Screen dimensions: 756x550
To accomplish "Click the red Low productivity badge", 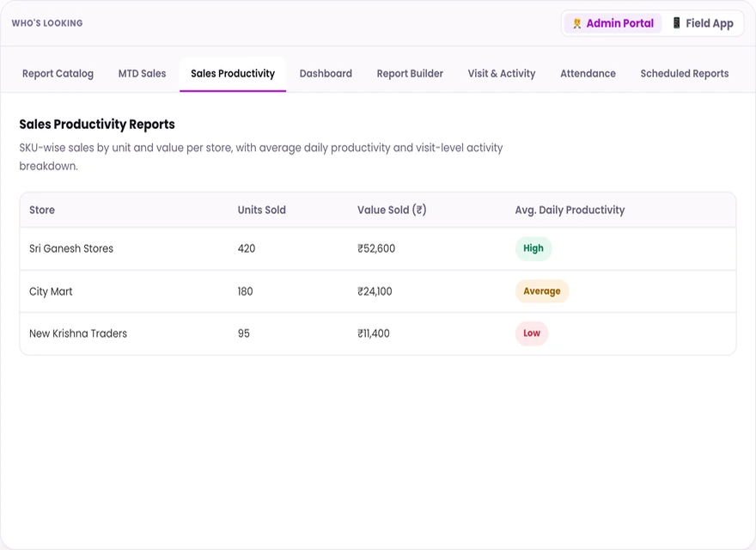I will [x=531, y=333].
